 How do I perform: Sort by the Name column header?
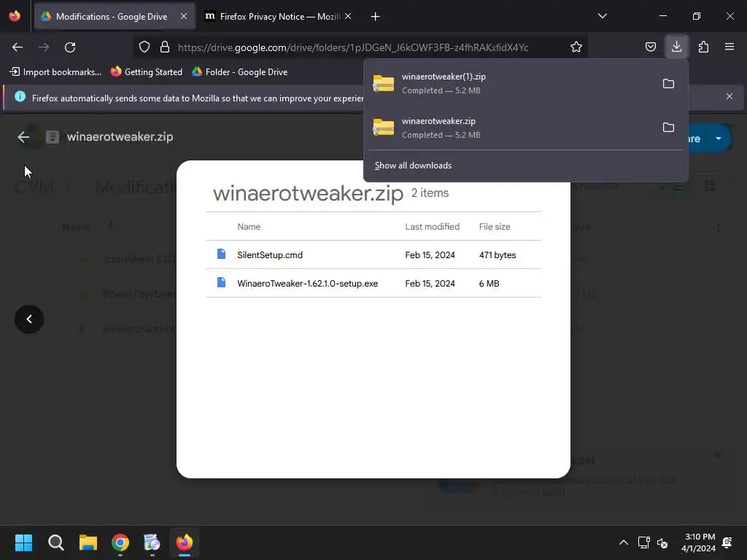[249, 227]
